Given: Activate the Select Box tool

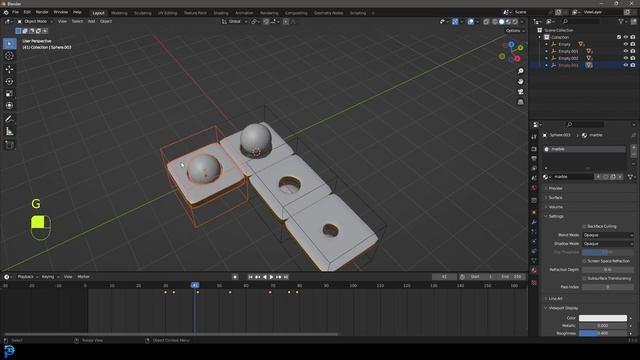Looking at the screenshot, I should [x=9, y=44].
